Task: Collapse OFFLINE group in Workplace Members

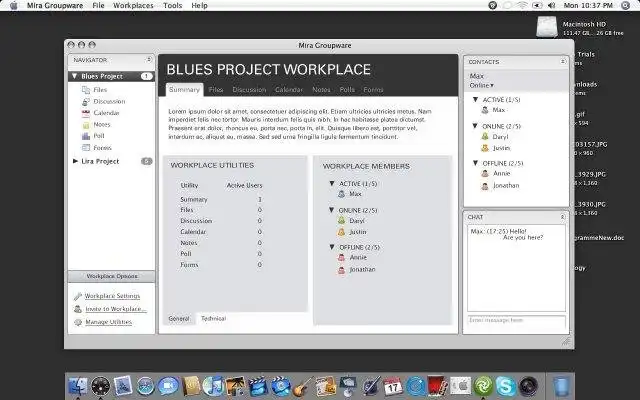Action: coord(332,247)
